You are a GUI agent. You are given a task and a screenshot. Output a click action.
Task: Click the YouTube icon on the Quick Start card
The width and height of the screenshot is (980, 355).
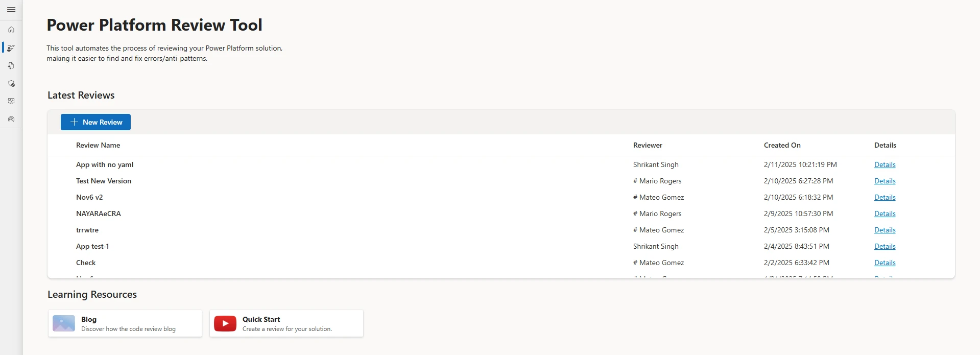pyautogui.click(x=225, y=323)
